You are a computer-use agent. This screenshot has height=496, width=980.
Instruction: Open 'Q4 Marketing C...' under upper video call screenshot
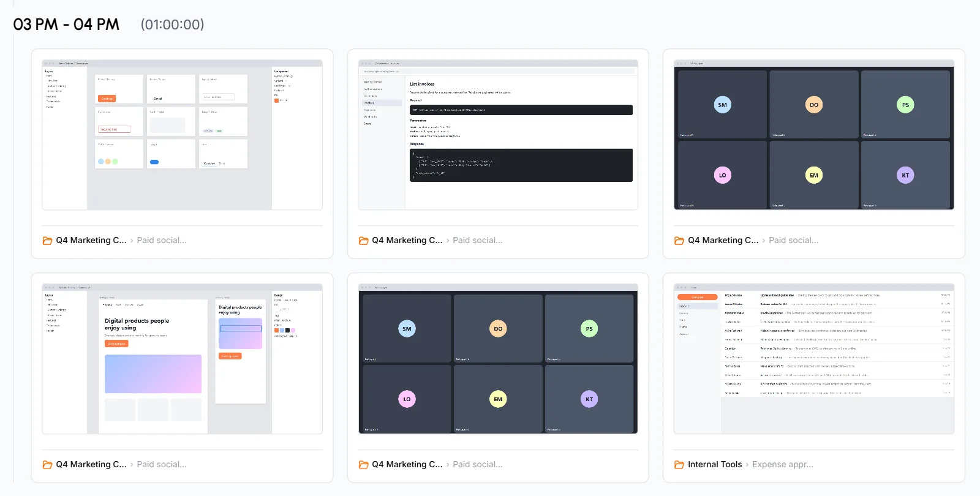[723, 241]
